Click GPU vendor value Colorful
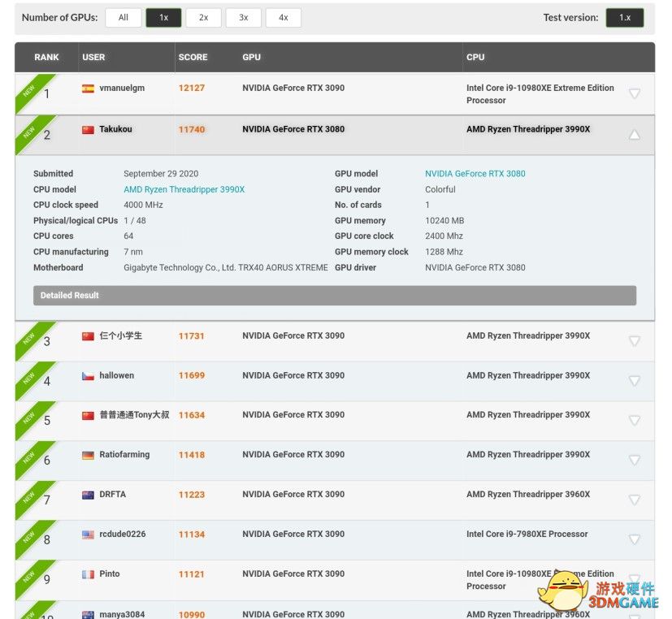The width and height of the screenshot is (672, 619). coord(440,189)
